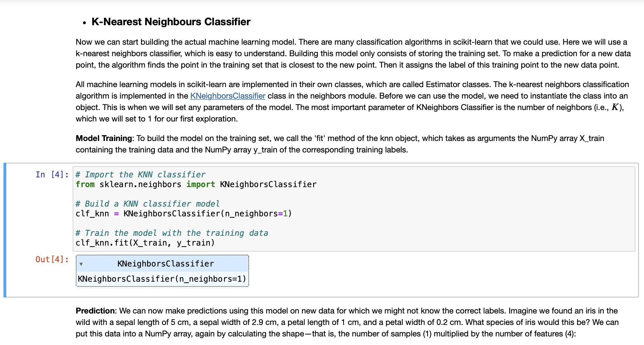Click the output text KNeighborsClassifier(n_neighbors=1)
644x345 pixels.
click(162, 278)
